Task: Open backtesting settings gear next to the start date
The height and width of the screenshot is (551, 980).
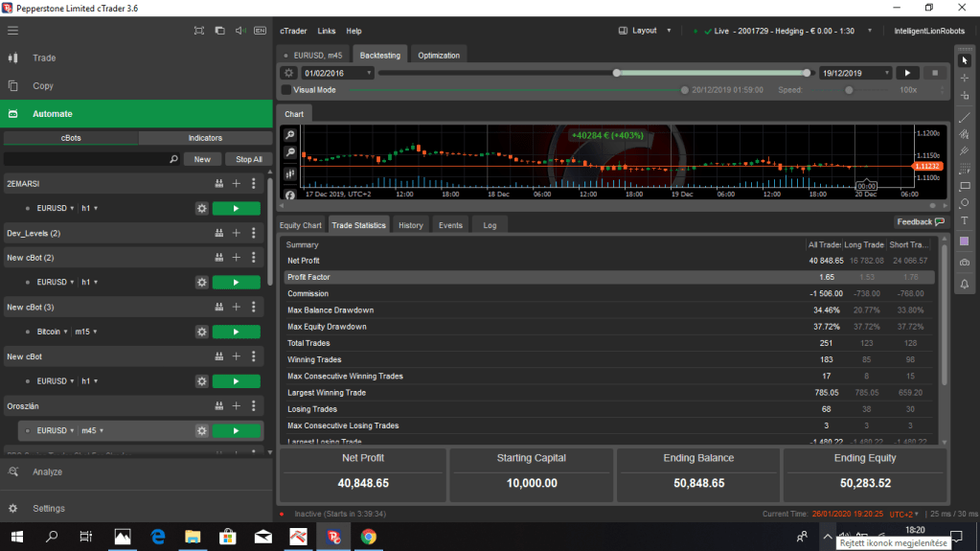Action: (x=288, y=73)
